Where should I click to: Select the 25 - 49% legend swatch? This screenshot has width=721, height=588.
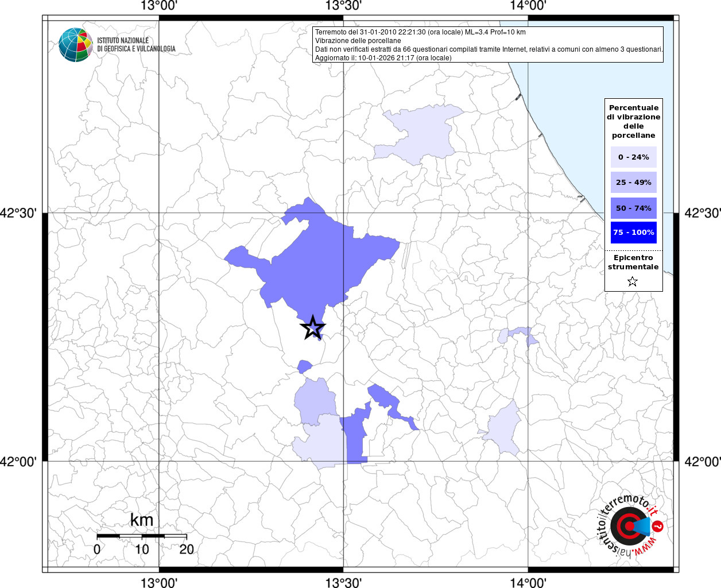634,182
